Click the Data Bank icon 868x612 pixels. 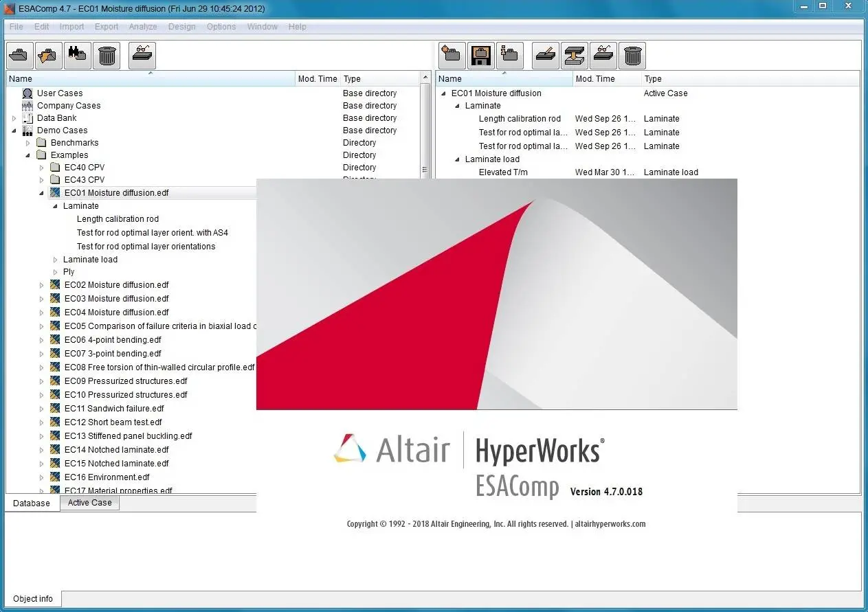click(x=27, y=118)
